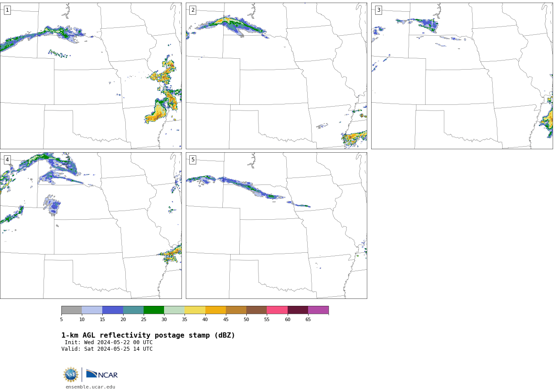
Task: Open ensemble member 2 reflectivity panel
Action: click(276, 76)
